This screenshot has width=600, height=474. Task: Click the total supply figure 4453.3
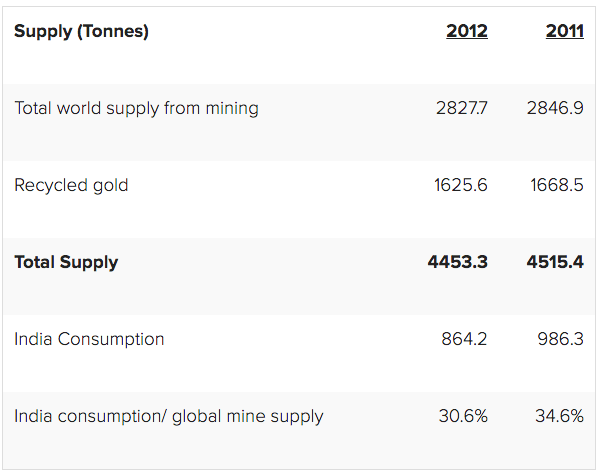click(x=457, y=262)
